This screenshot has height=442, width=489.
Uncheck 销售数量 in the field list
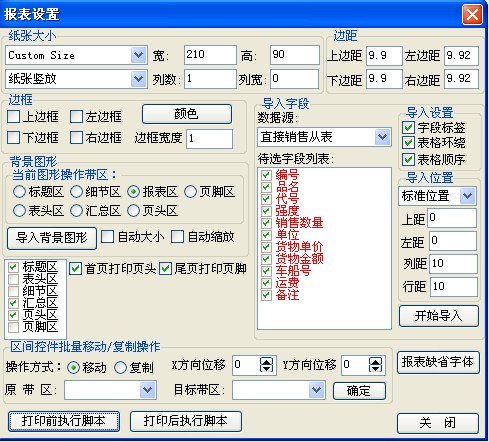point(266,223)
